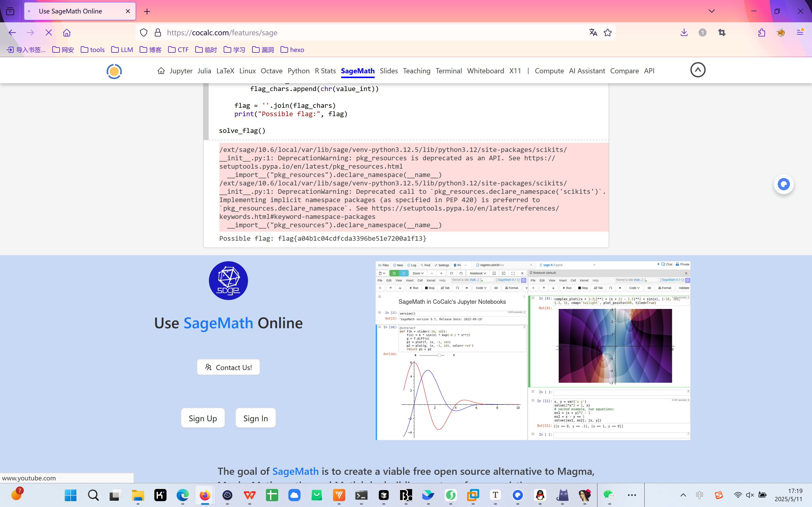Open the Whiteboard features page
The image size is (812, 507).
pyautogui.click(x=486, y=71)
